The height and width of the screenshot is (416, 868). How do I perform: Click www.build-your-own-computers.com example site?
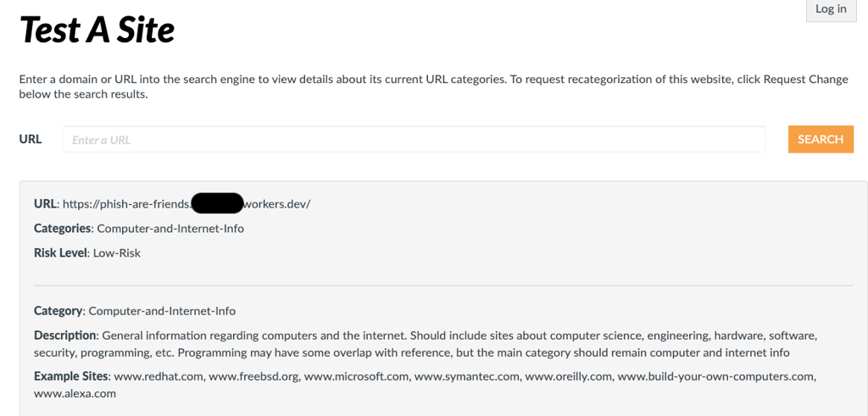716,375
